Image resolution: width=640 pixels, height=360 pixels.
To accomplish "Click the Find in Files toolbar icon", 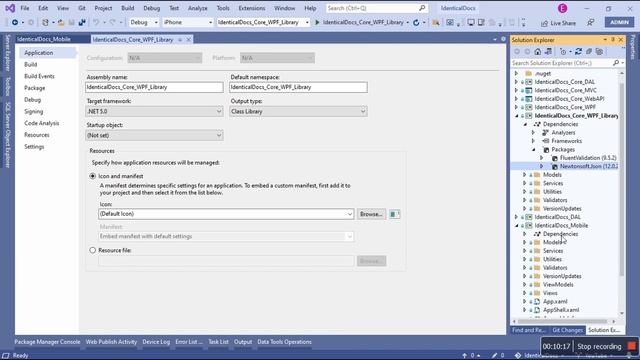I will (436, 22).
